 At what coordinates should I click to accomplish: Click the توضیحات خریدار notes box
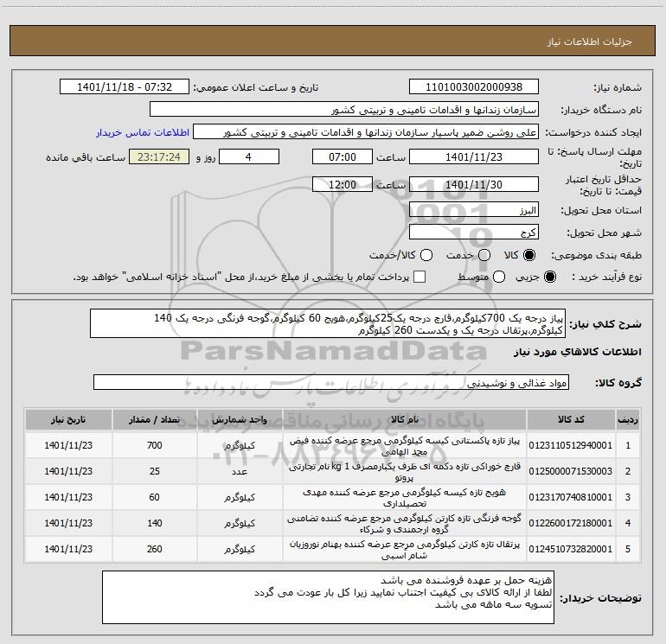[328, 597]
